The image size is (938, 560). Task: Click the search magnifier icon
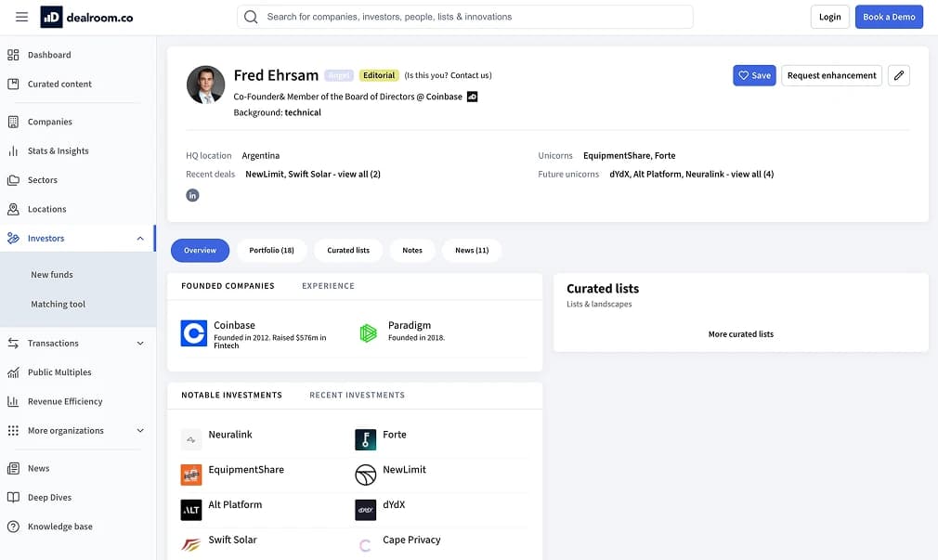tap(251, 17)
